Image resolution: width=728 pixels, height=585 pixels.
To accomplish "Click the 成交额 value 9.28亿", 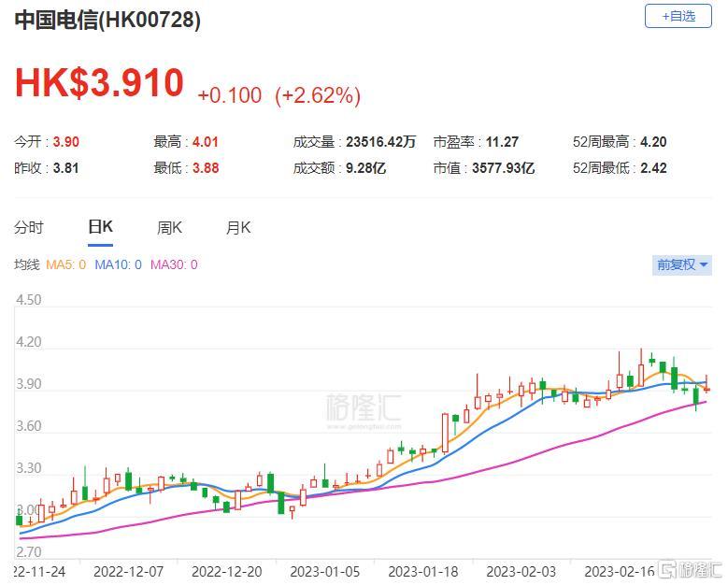I will 365,167.
